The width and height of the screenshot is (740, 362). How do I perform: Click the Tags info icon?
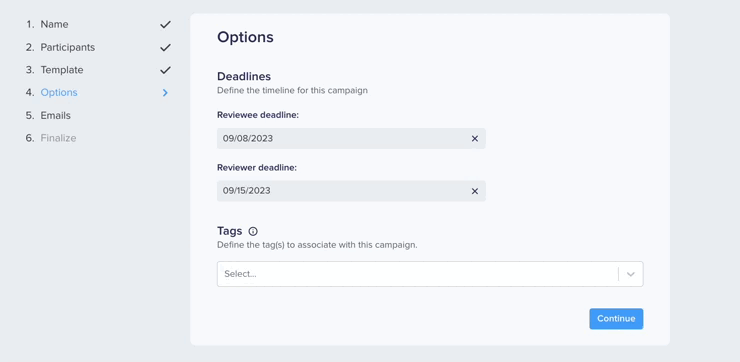[253, 231]
